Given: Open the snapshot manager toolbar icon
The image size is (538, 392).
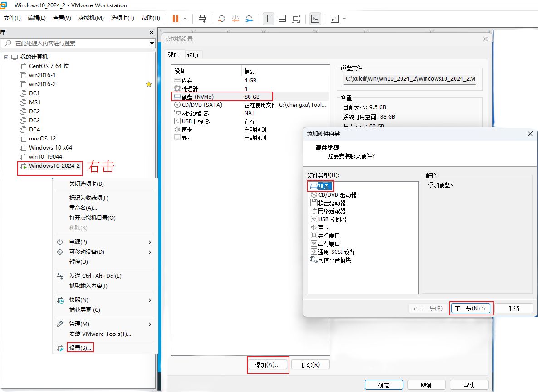Looking at the screenshot, I should pos(249,19).
